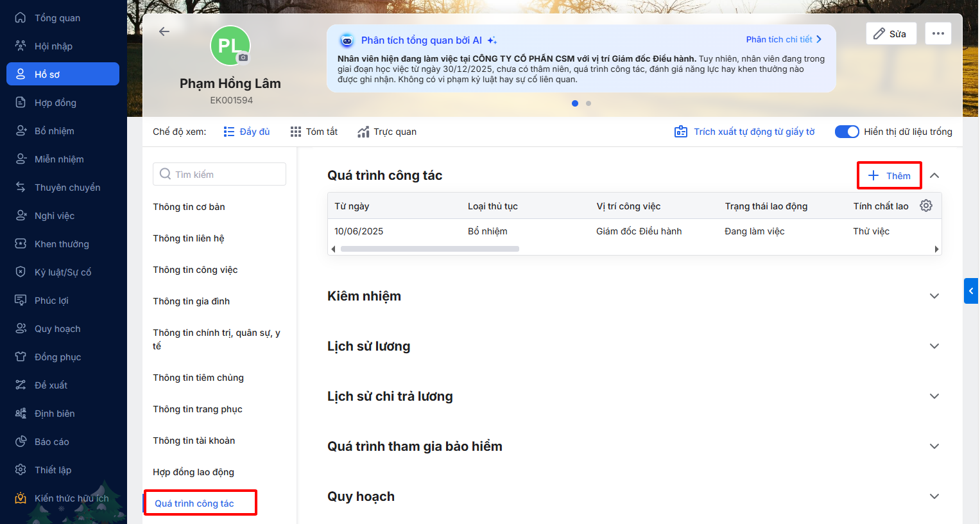Click the Loại thủ tục column header
The height and width of the screenshot is (524, 980).
click(x=493, y=206)
